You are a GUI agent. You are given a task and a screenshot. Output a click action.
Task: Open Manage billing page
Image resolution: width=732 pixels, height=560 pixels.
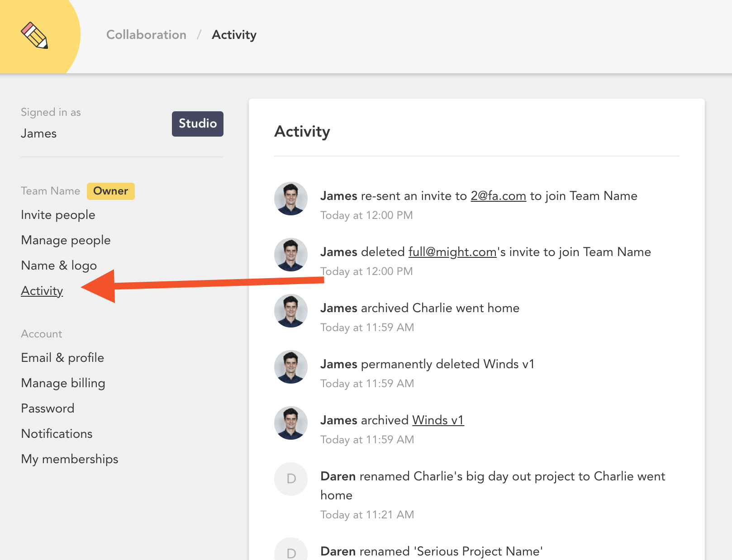pyautogui.click(x=63, y=383)
